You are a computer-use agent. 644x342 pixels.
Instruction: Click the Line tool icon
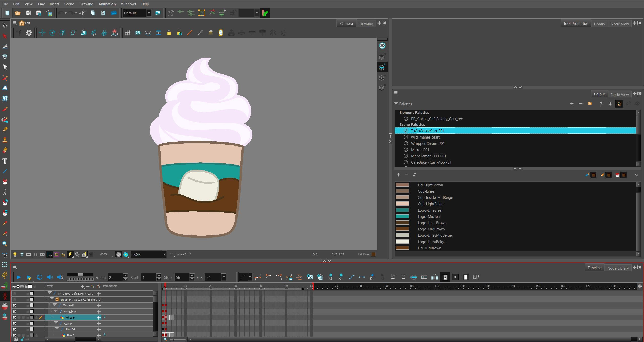(x=5, y=172)
